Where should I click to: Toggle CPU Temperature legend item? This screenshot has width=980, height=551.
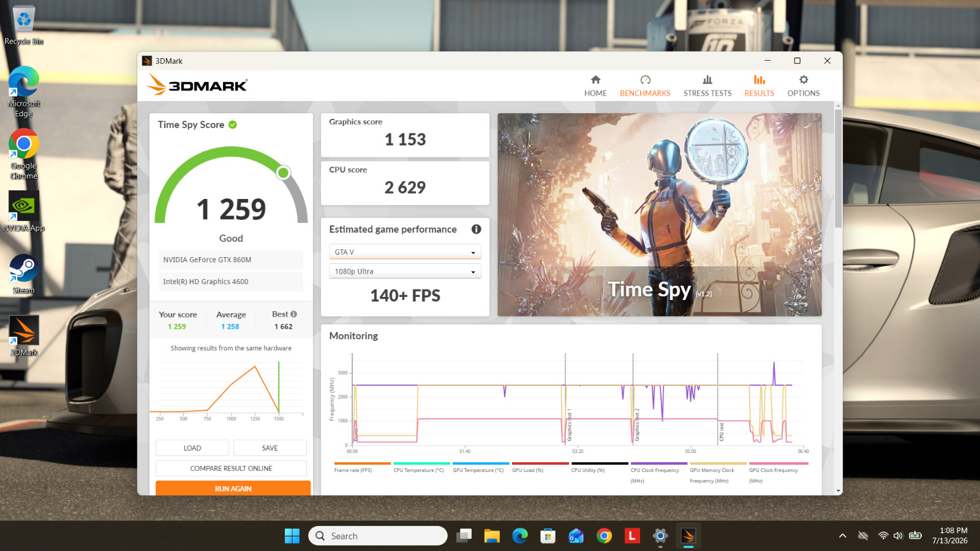tap(421, 468)
